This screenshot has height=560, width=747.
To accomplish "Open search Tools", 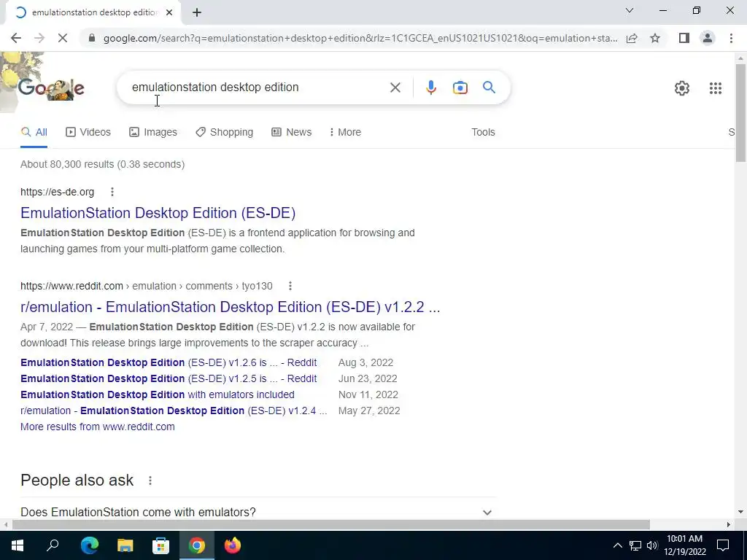I will coord(483,133).
